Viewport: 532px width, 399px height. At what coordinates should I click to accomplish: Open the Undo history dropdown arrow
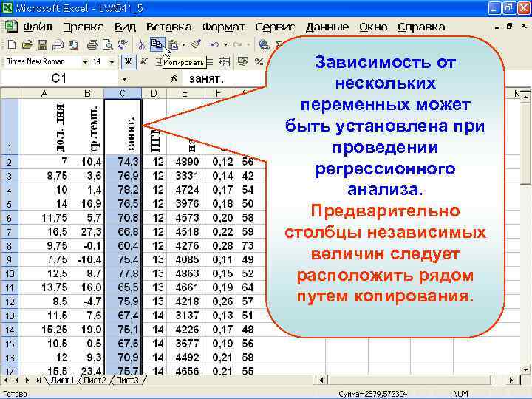[x=225, y=44]
